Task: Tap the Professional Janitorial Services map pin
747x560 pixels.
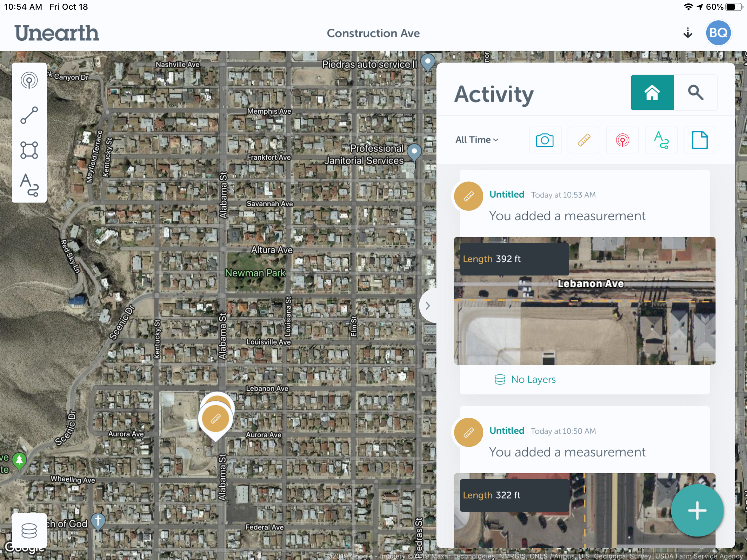Action: (414, 152)
